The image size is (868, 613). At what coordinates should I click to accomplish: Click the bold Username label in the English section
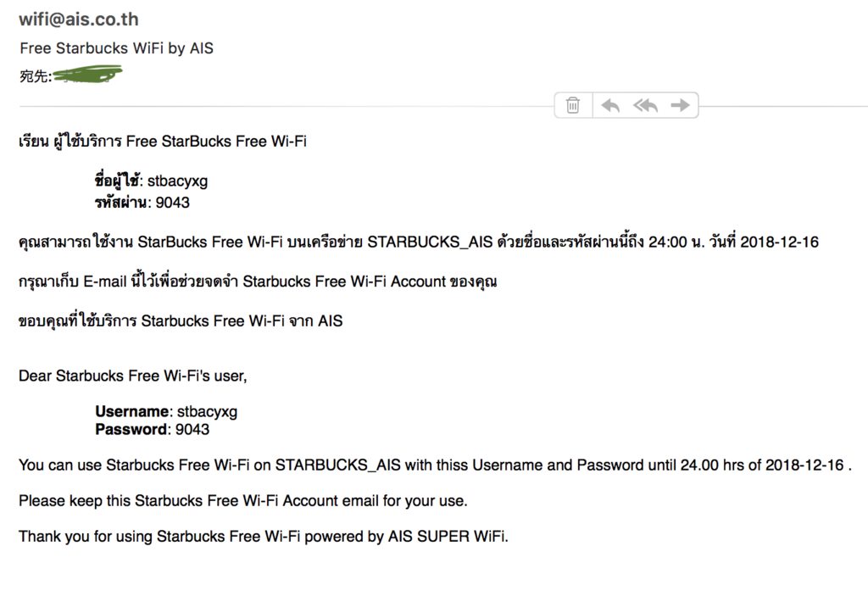click(x=131, y=411)
